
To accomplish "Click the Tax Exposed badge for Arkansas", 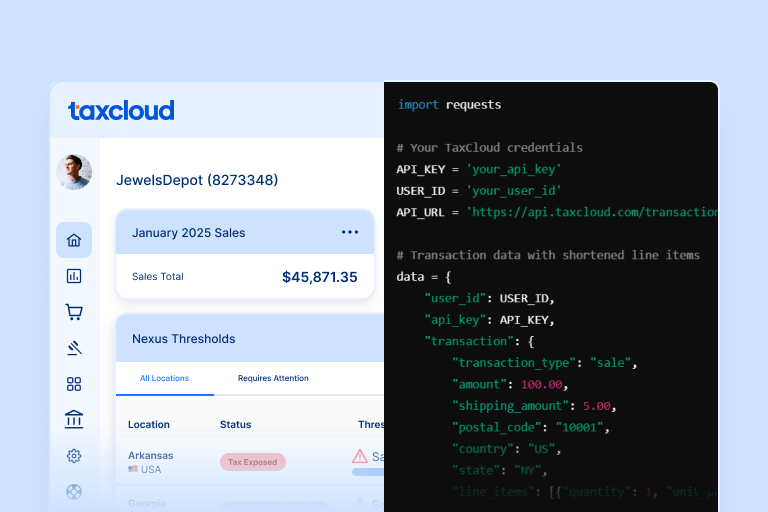I will point(253,462).
